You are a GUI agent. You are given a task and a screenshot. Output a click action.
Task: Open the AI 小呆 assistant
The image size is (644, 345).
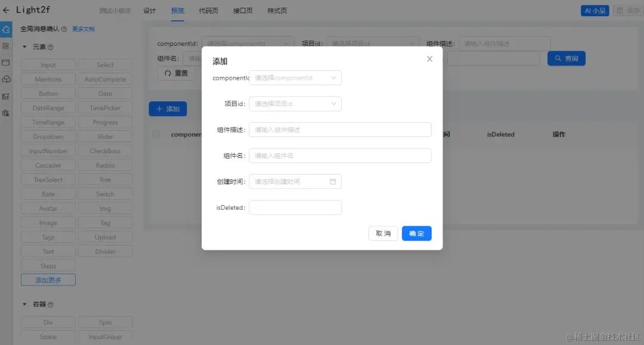coord(595,10)
